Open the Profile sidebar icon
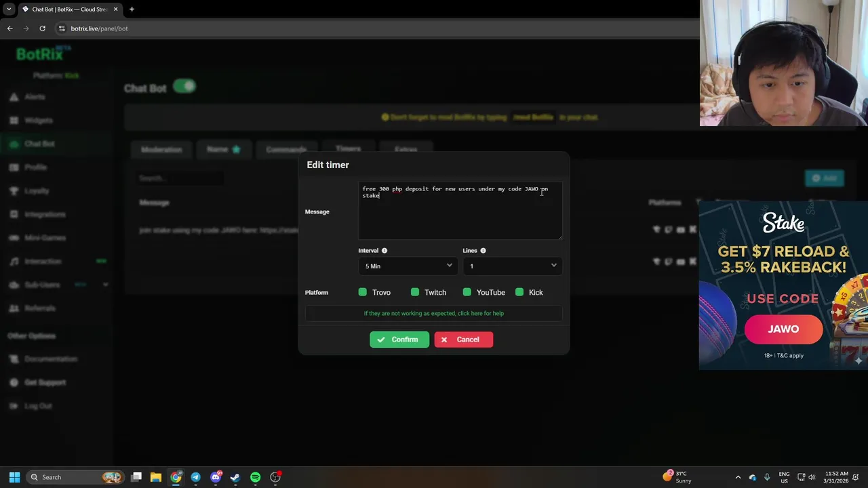The height and width of the screenshot is (488, 868). tap(14, 167)
